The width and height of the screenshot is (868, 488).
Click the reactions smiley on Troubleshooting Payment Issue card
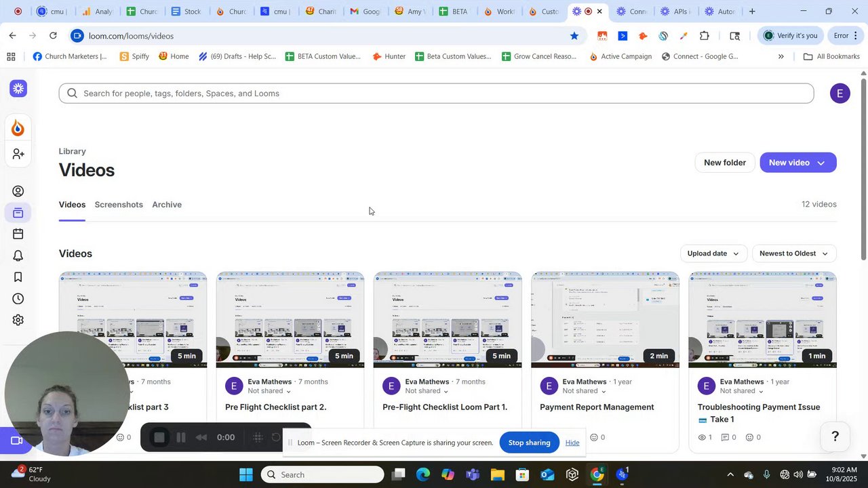[x=750, y=437]
